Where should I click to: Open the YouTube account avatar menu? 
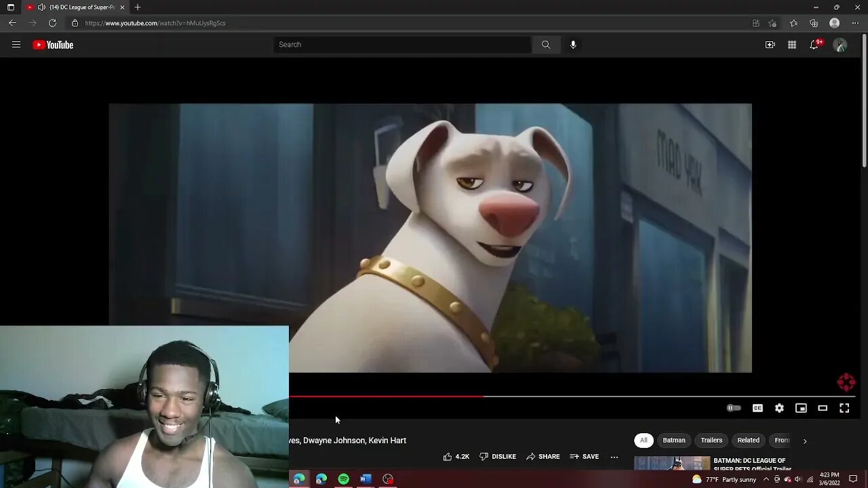pyautogui.click(x=840, y=45)
